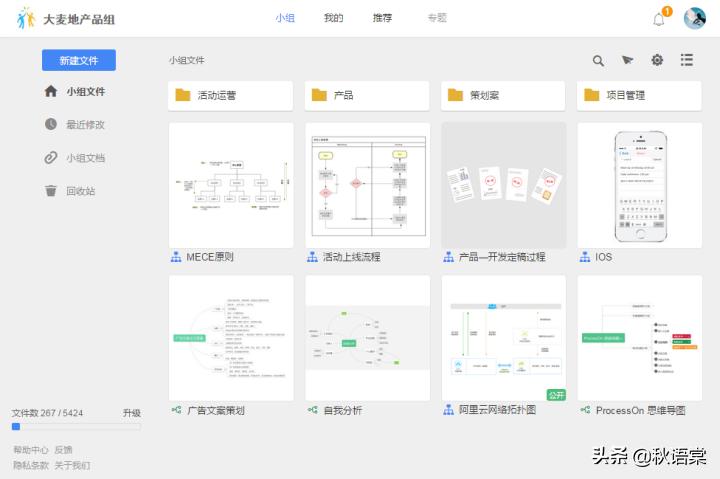Open the IOS mockup thumbnail

coord(640,185)
